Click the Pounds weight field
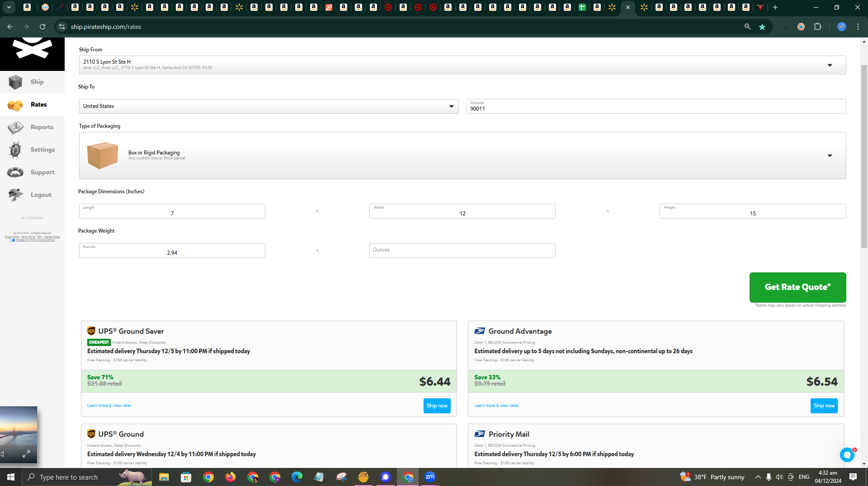Viewport: 868px width, 486px height. [x=172, y=250]
